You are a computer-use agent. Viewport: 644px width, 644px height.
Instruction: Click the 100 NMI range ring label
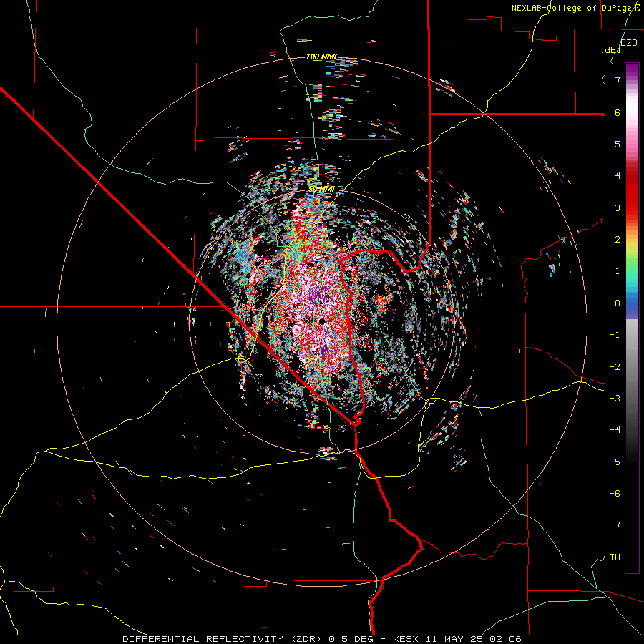point(321,57)
